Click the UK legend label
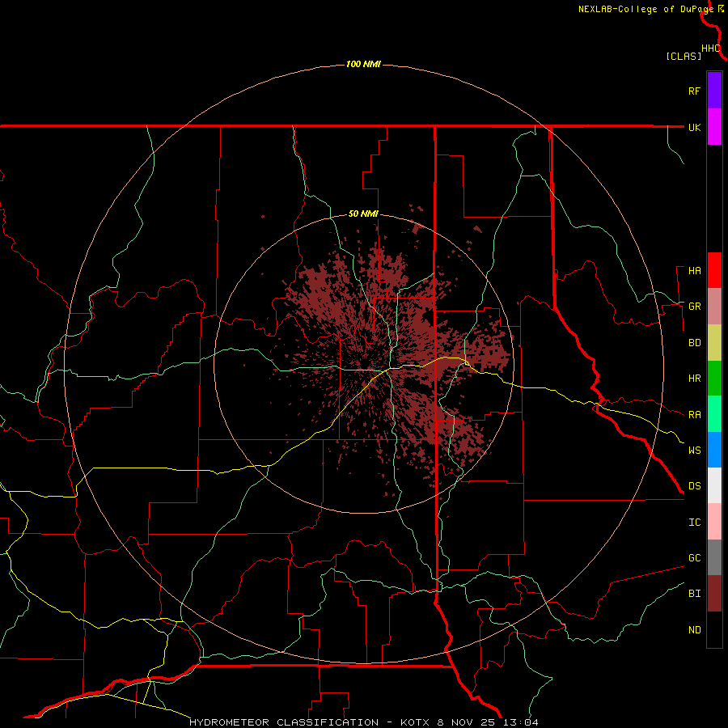The image size is (728, 728). pyautogui.click(x=695, y=127)
